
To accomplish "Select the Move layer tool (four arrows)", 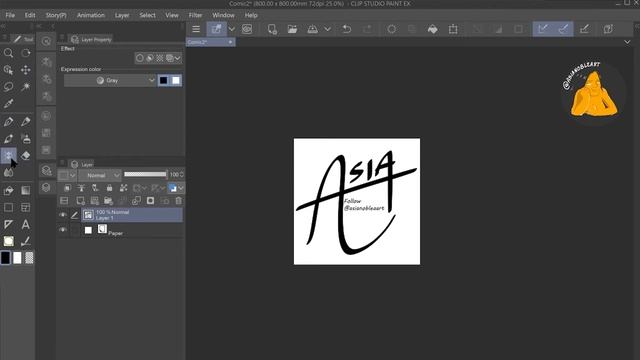I will (26, 70).
